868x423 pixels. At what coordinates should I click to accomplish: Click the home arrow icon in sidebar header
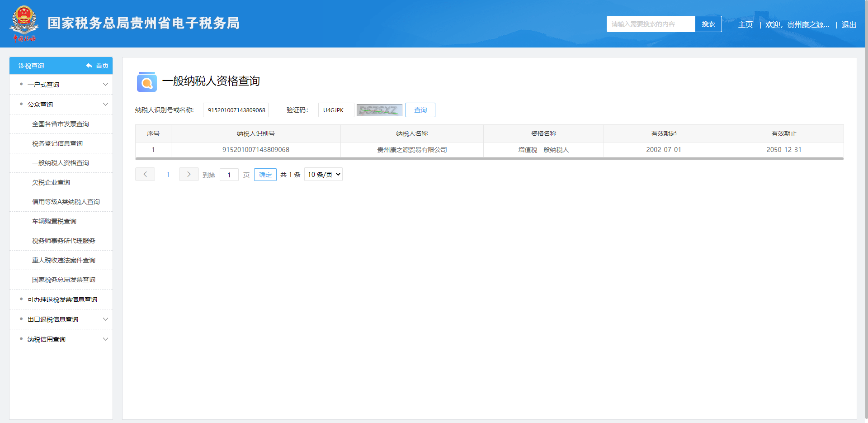coord(89,66)
